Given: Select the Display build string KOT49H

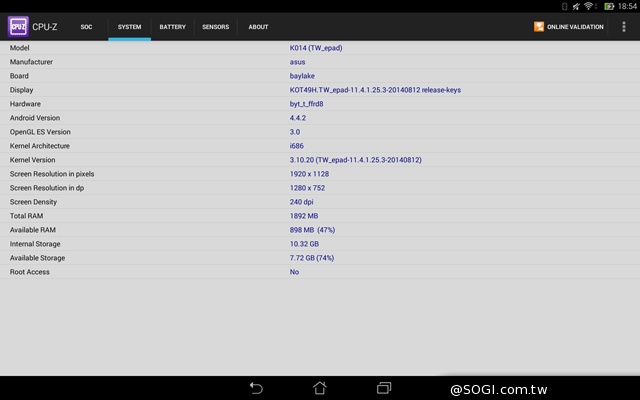Looking at the screenshot, I should coord(375,90).
